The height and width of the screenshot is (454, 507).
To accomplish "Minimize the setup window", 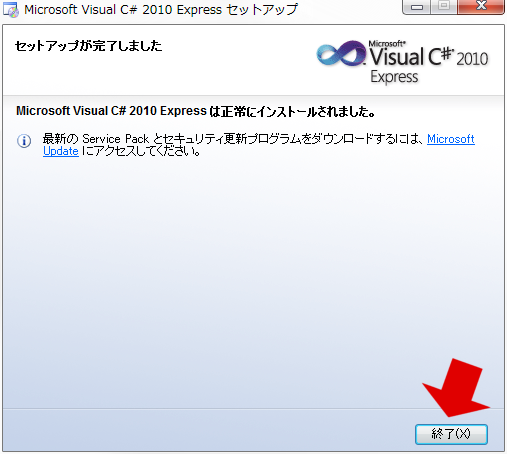I will (x=417, y=7).
